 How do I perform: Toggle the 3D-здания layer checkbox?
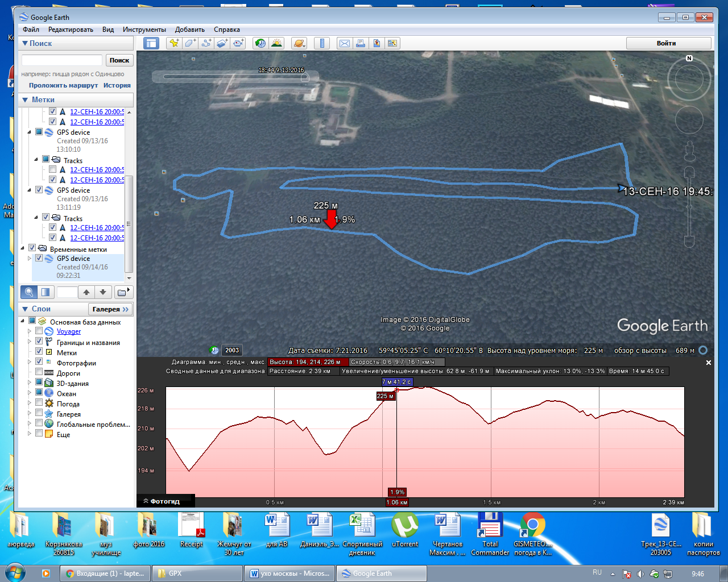39,383
